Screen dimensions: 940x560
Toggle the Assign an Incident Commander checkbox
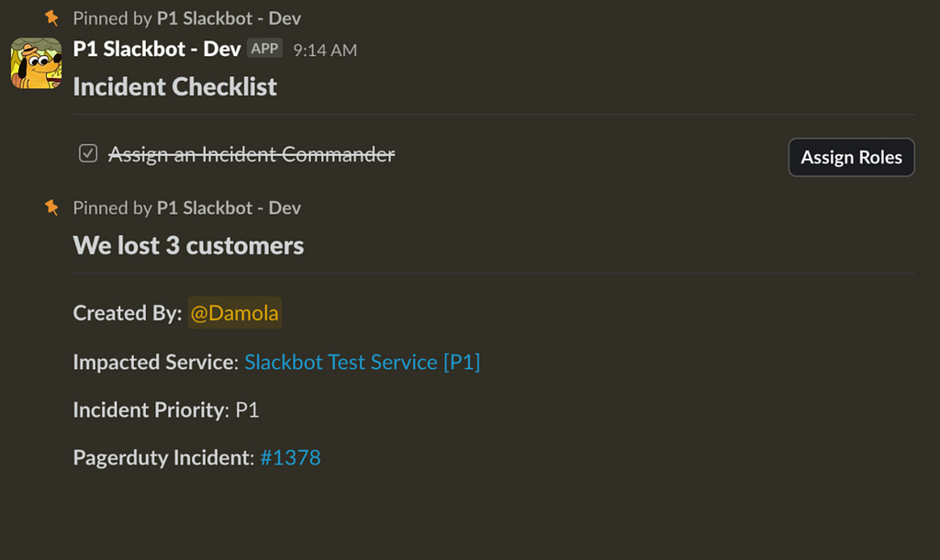coord(88,154)
